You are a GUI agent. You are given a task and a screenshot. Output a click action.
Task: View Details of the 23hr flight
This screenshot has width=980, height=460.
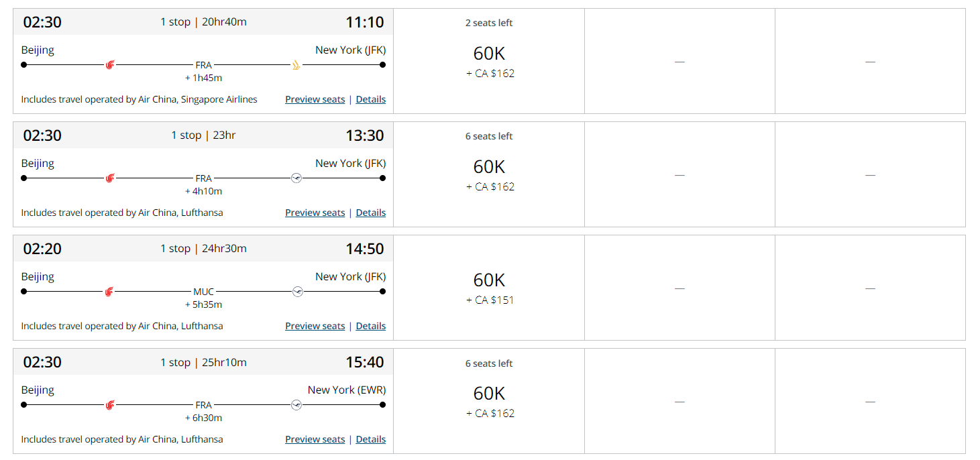pyautogui.click(x=371, y=213)
